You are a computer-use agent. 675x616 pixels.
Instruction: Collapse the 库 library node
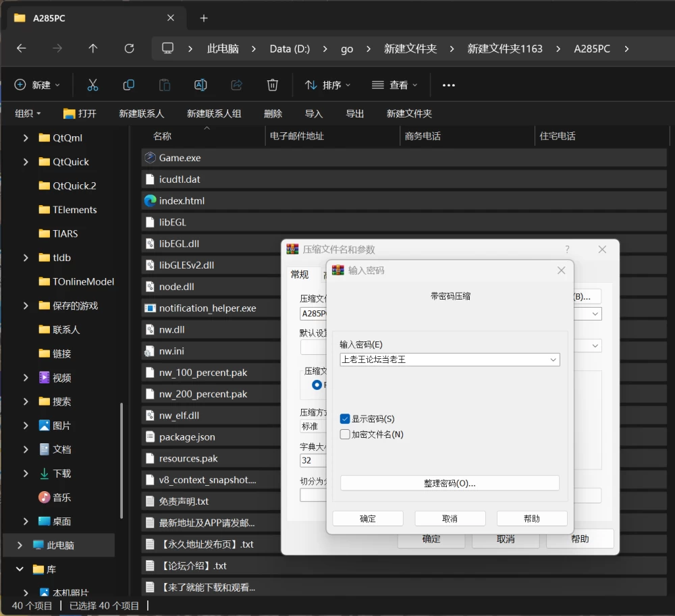click(20, 569)
